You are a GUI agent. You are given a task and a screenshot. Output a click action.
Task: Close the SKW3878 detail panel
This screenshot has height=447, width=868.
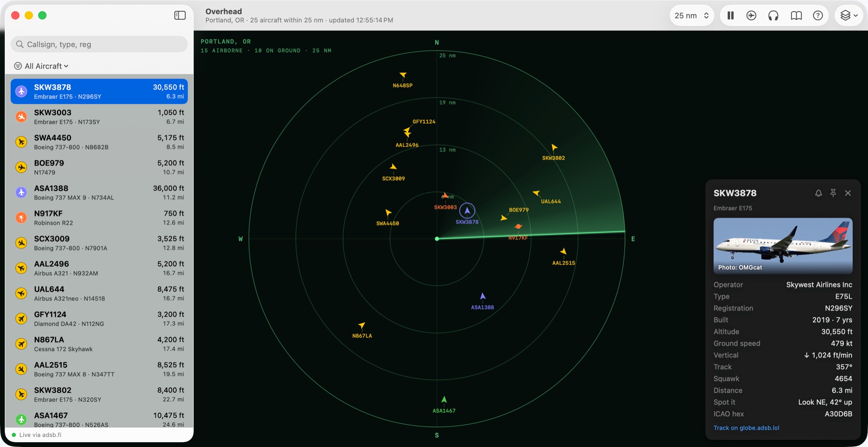pyautogui.click(x=848, y=193)
